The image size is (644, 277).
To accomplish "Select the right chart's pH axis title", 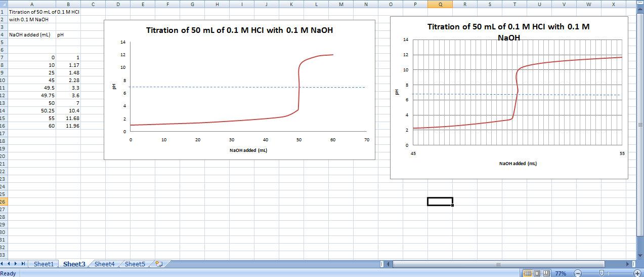I will pos(398,92).
